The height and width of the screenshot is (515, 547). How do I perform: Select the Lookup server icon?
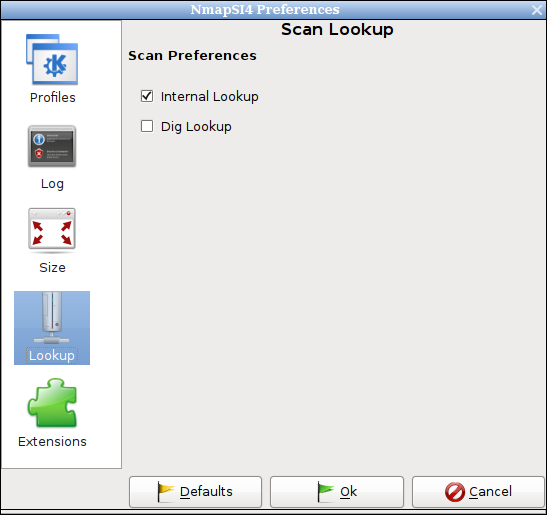pyautogui.click(x=52, y=318)
